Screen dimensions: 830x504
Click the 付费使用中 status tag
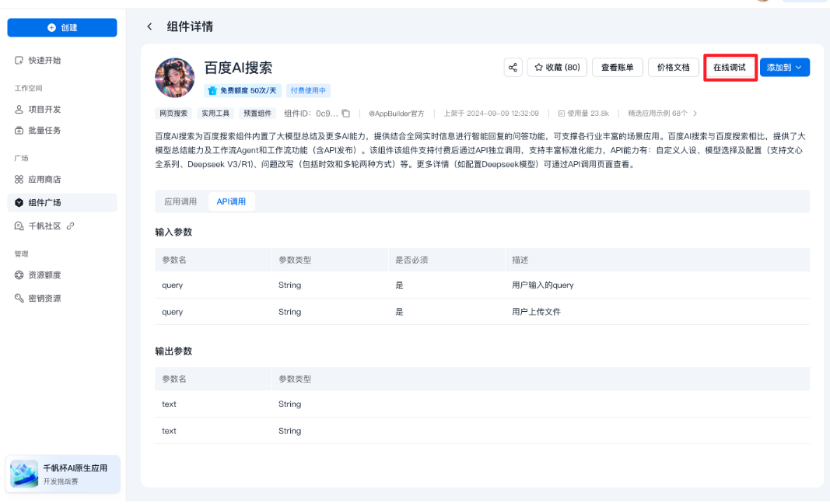(308, 90)
